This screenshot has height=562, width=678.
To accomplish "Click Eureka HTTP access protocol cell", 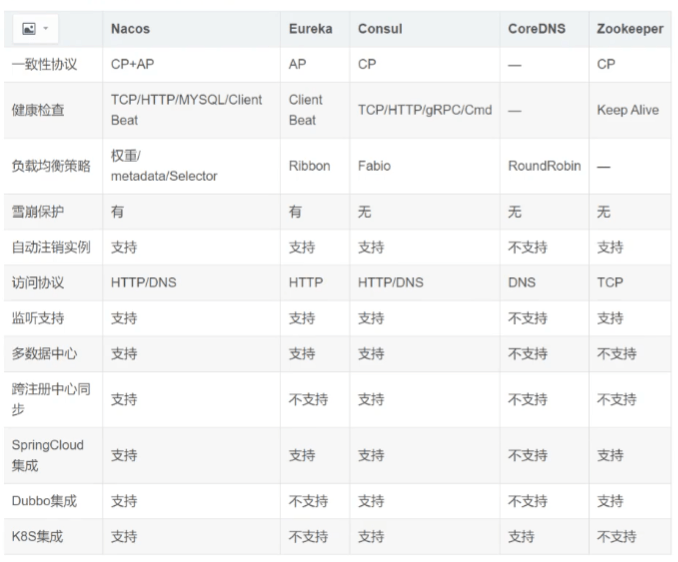I will 306,282.
